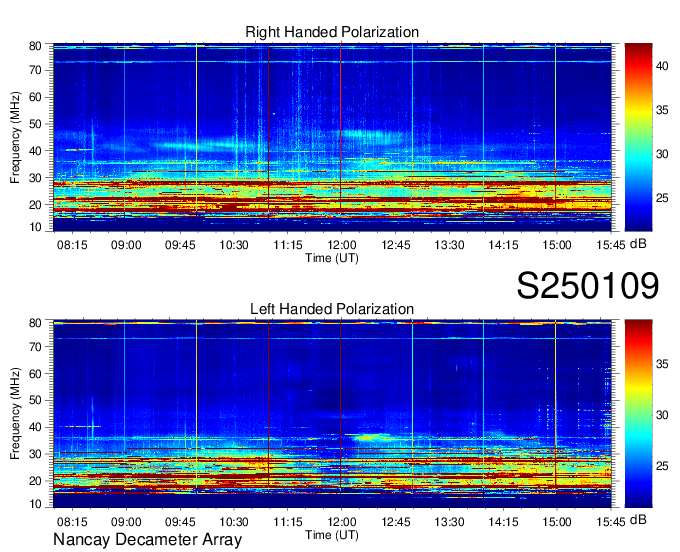
Task: Click the dB unit beside Left Handed color bar
Action: pos(638,519)
